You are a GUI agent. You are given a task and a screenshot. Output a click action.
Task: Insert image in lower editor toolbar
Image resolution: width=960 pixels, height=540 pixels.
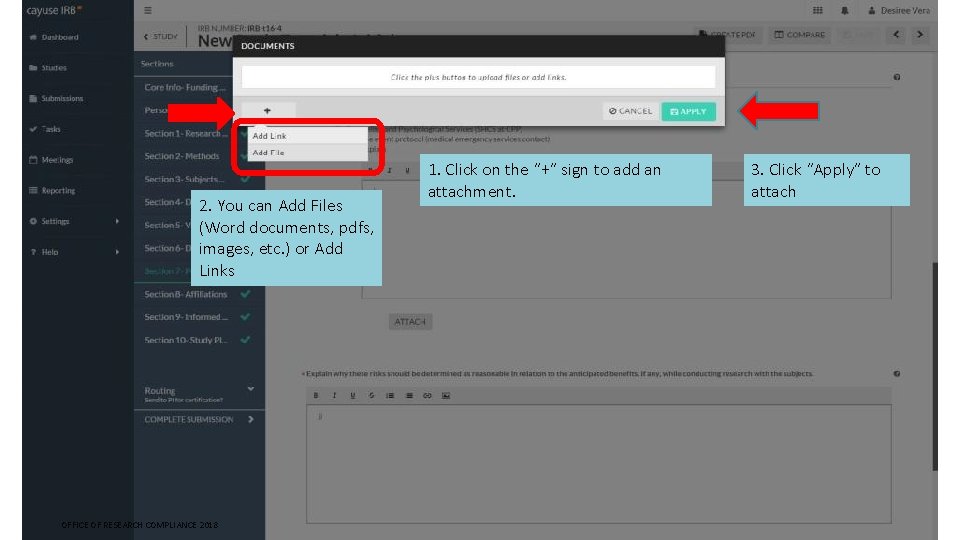(x=446, y=396)
